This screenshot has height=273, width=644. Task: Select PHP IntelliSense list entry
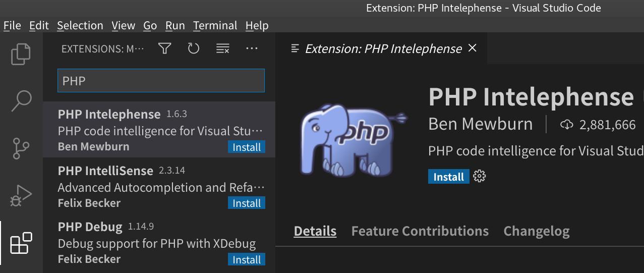coord(159,186)
